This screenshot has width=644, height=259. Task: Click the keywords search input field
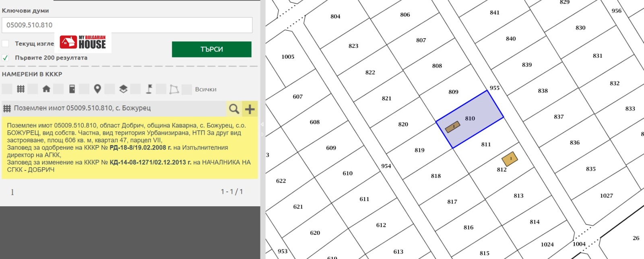point(127,25)
